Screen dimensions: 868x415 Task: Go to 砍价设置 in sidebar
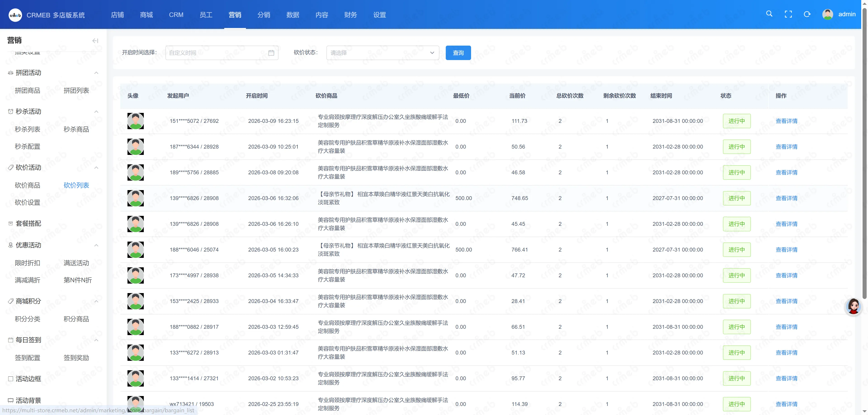[27, 202]
